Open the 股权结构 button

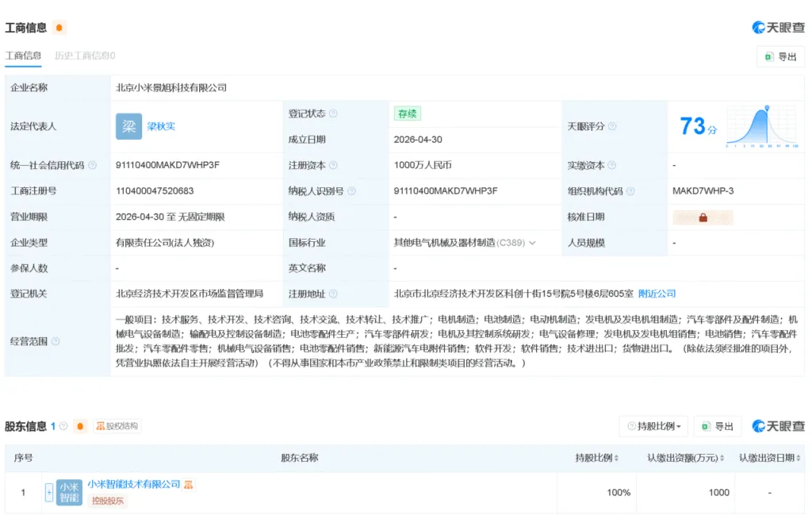pos(117,426)
